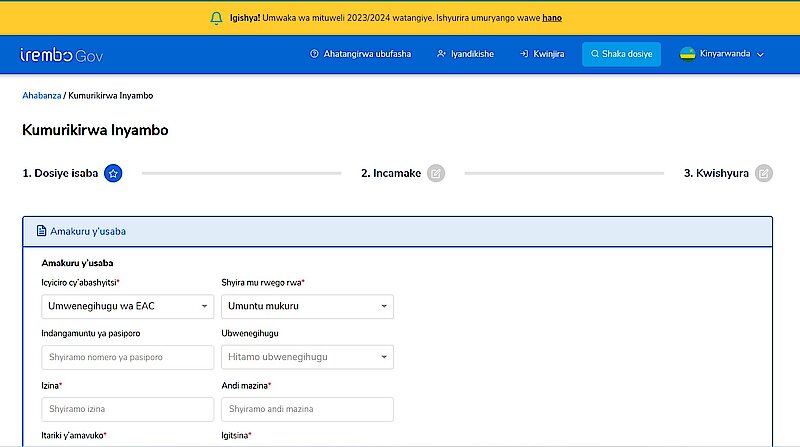The height and width of the screenshot is (447, 800).
Task: Click the Irembo Gov logo
Action: 62,54
